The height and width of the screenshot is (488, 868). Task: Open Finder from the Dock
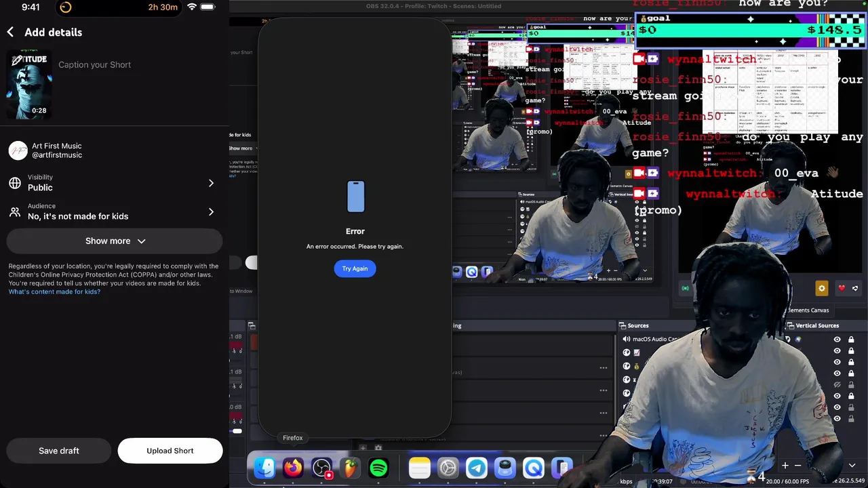(x=264, y=468)
